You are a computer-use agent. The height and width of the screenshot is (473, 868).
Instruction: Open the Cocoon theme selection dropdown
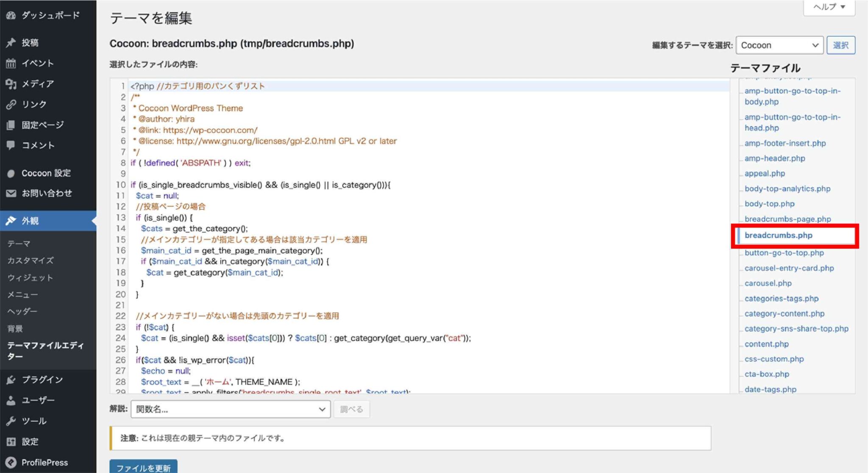pos(779,45)
